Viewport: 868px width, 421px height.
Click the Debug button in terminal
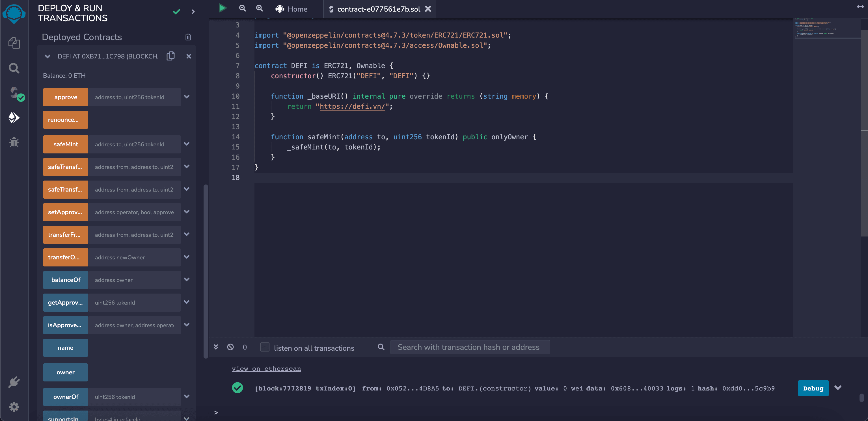pos(813,388)
